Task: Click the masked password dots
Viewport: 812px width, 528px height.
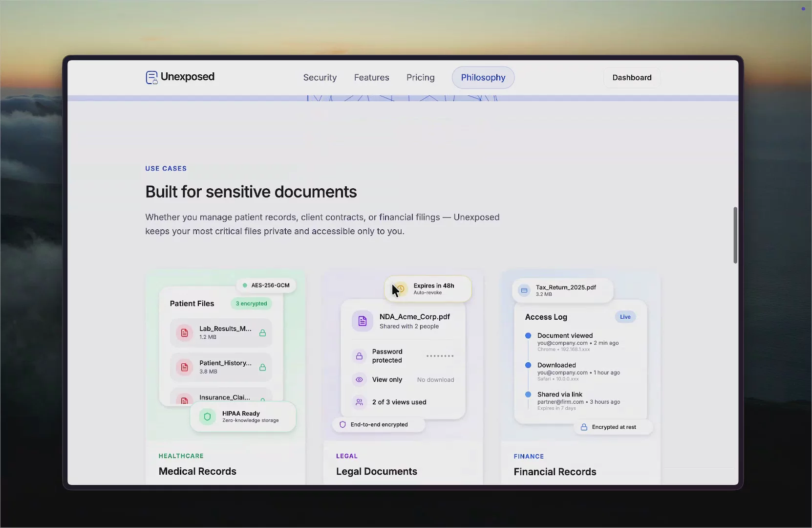Action: (x=440, y=356)
